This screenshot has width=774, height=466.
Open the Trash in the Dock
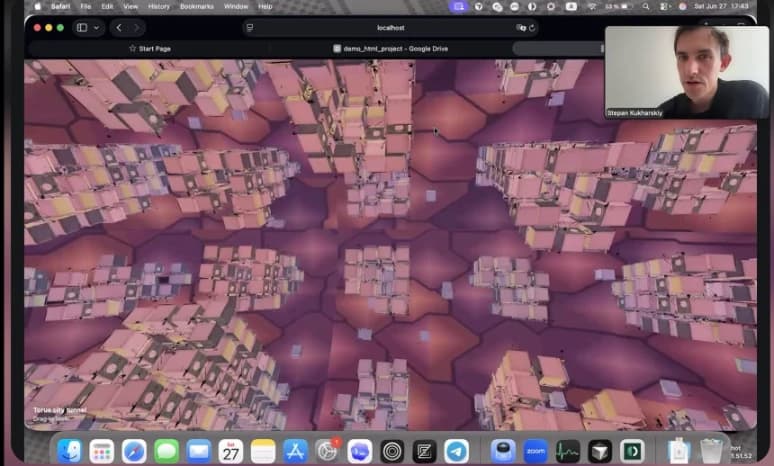(x=711, y=451)
